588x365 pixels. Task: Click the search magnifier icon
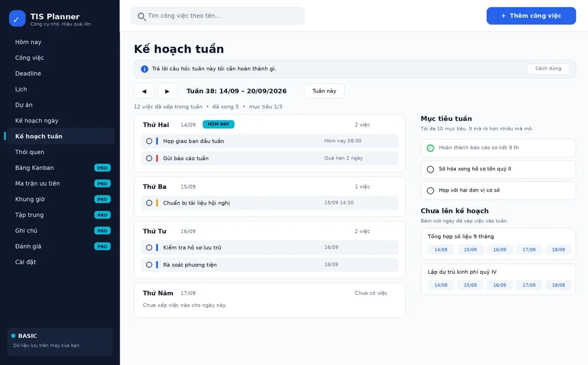pyautogui.click(x=141, y=17)
